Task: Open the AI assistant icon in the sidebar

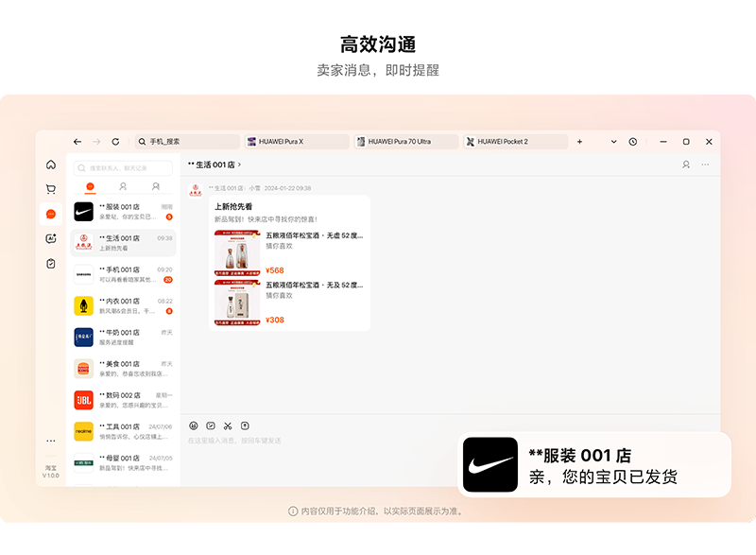Action: pyautogui.click(x=51, y=238)
